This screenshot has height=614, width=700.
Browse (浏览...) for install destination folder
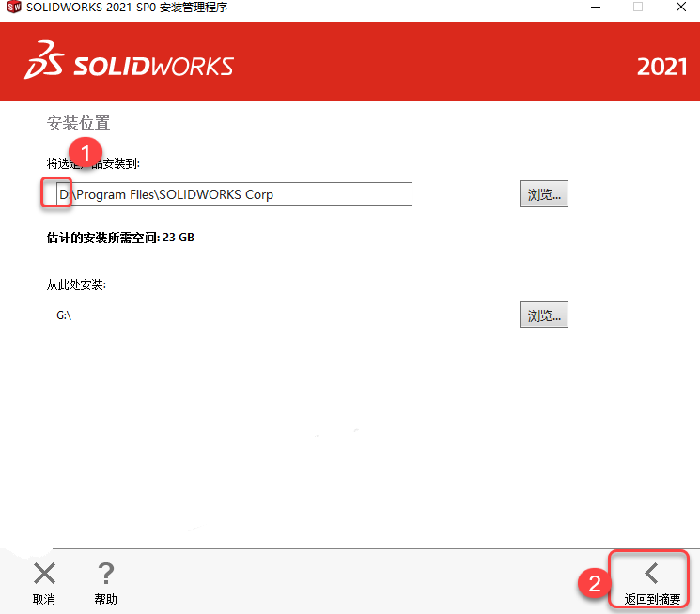pyautogui.click(x=544, y=193)
